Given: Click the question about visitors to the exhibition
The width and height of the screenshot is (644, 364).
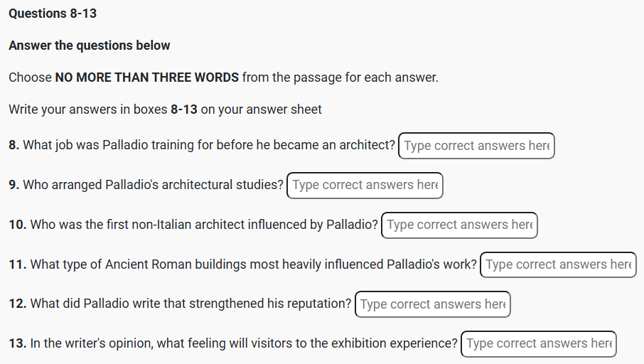Looking at the screenshot, I should point(244,343).
